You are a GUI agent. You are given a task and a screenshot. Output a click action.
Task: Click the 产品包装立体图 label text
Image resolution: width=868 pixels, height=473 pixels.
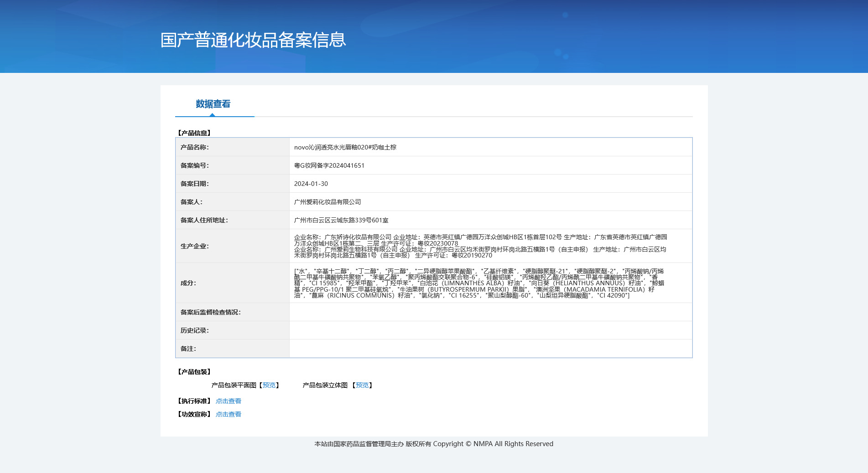tap(325, 385)
